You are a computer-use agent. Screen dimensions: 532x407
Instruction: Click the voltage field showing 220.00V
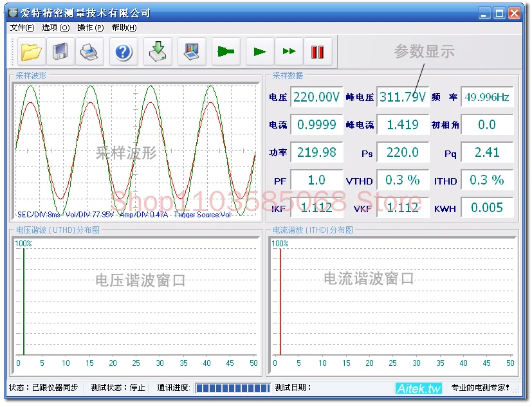click(316, 97)
